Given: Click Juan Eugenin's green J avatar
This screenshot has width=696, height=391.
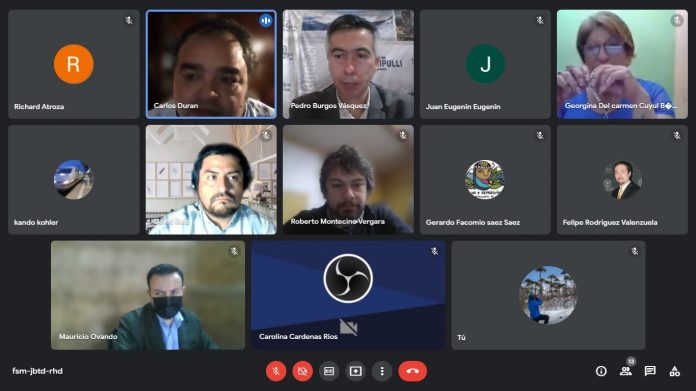Looking at the screenshot, I should click(x=485, y=64).
